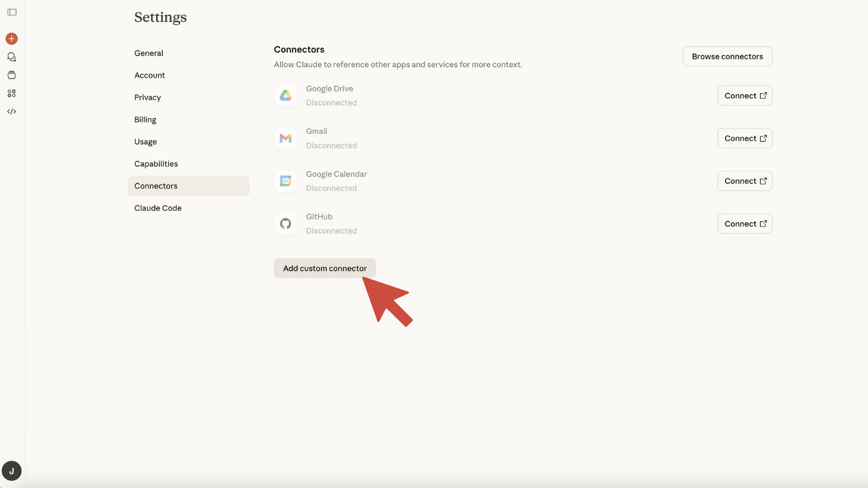The height and width of the screenshot is (488, 868).
Task: Open the chats bubble icon
Action: [11, 57]
